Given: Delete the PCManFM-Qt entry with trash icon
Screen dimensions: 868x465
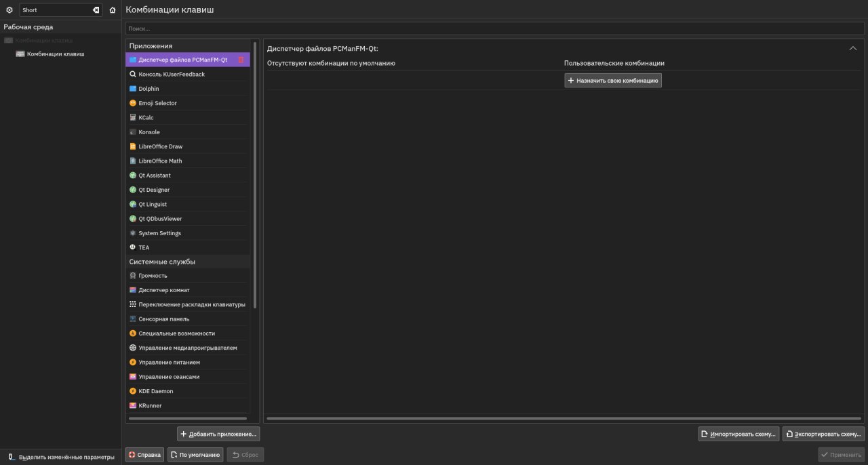Looking at the screenshot, I should (241, 60).
